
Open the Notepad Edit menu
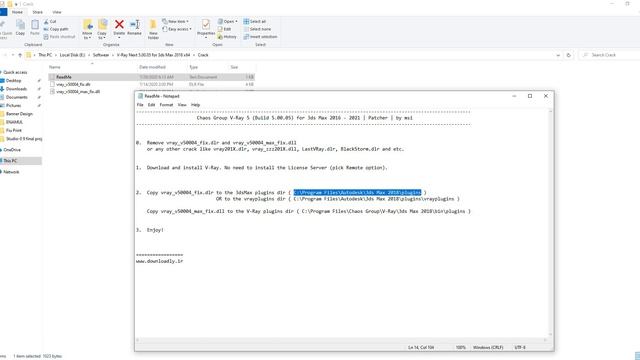151,105
